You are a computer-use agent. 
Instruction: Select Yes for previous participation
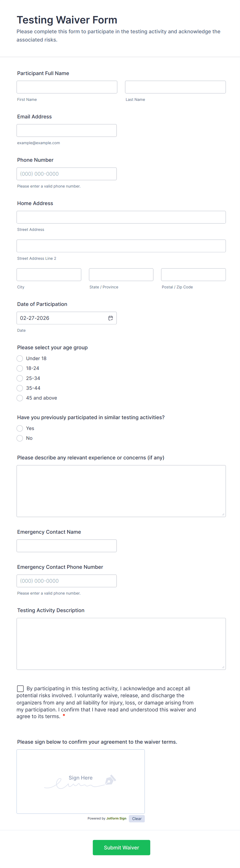click(20, 428)
